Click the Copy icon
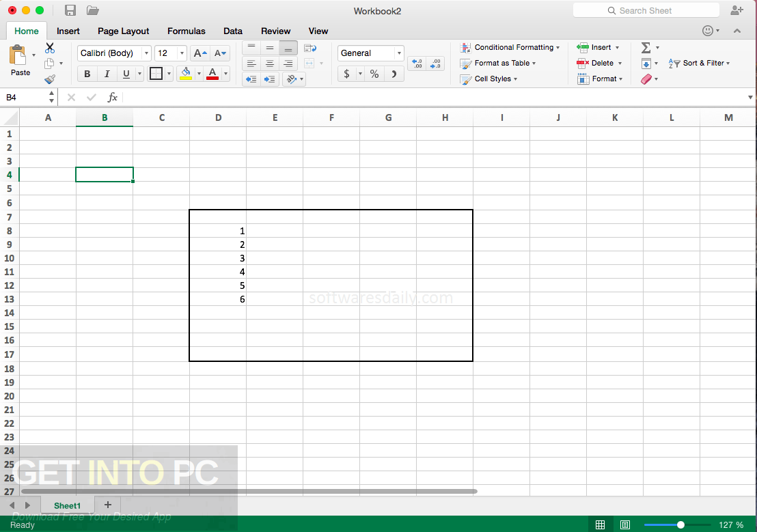 [x=49, y=64]
